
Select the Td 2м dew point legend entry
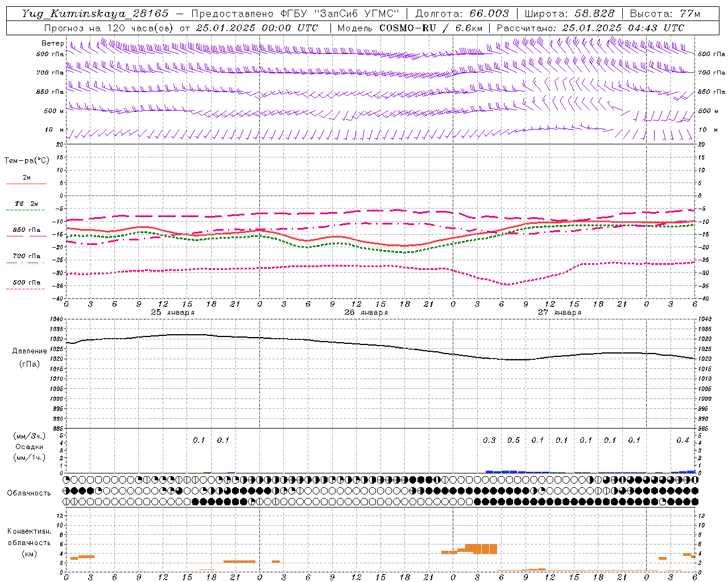pyautogui.click(x=26, y=203)
